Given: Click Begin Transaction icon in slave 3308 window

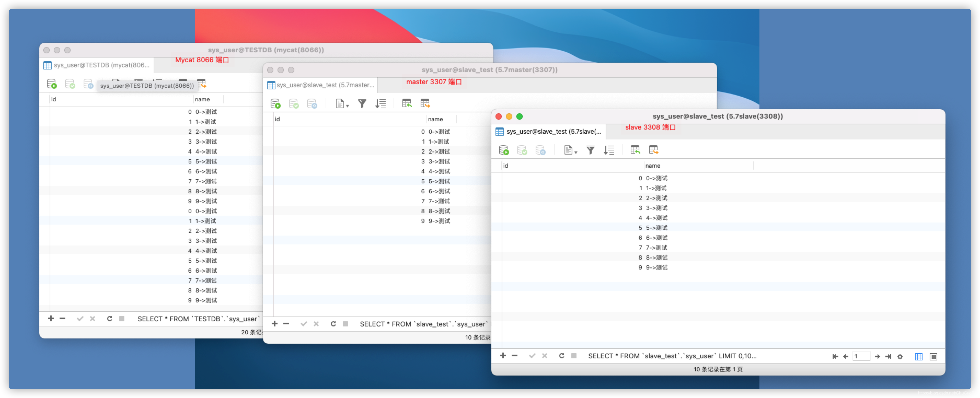Looking at the screenshot, I should coord(504,150).
